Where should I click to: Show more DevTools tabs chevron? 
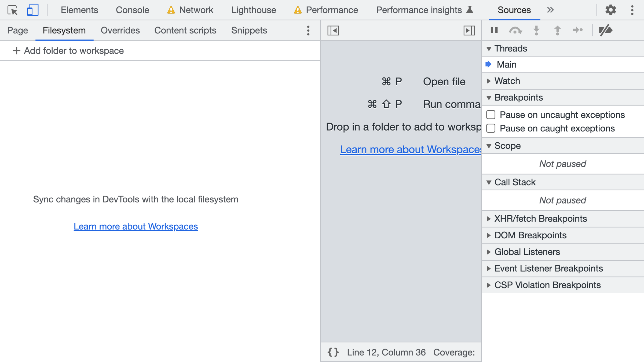[550, 10]
